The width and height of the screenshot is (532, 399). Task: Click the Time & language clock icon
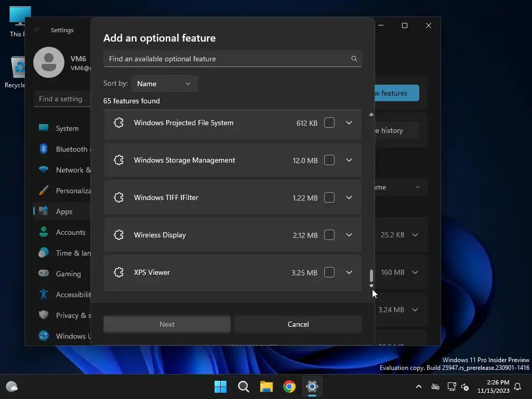(x=44, y=252)
